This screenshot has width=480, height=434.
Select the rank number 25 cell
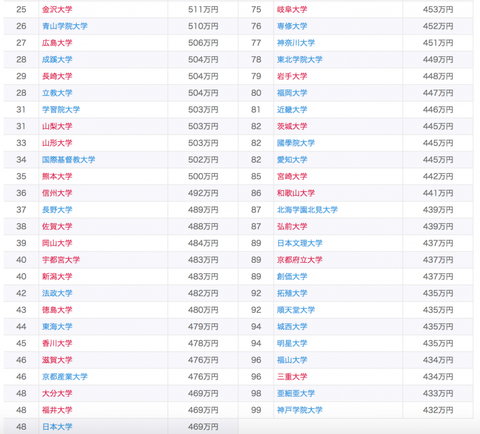click(21, 10)
